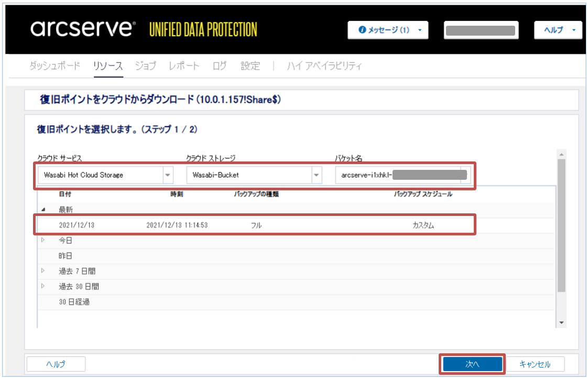Click the 日付 column header

point(65,194)
